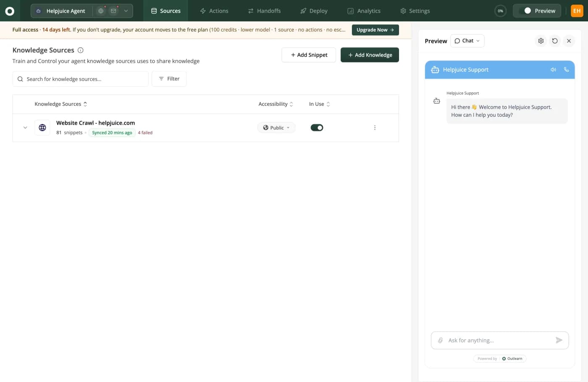
Task: Click the '81 snippets' text
Action: click(69, 133)
